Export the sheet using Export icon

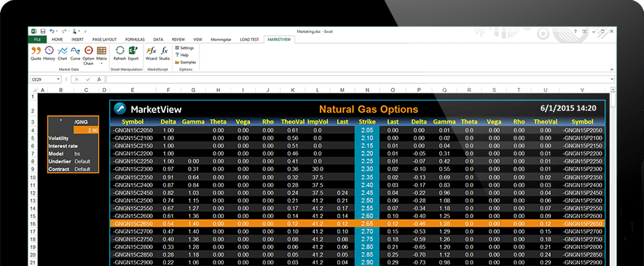133,53
